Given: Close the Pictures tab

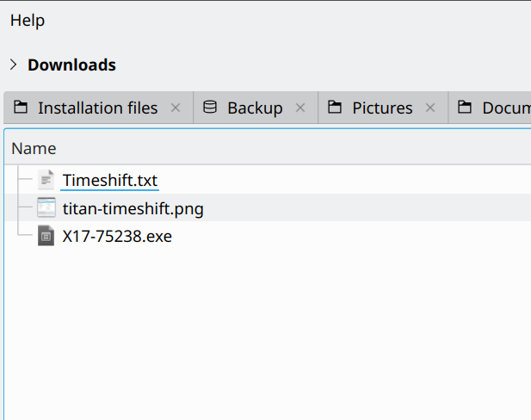Looking at the screenshot, I should [430, 108].
